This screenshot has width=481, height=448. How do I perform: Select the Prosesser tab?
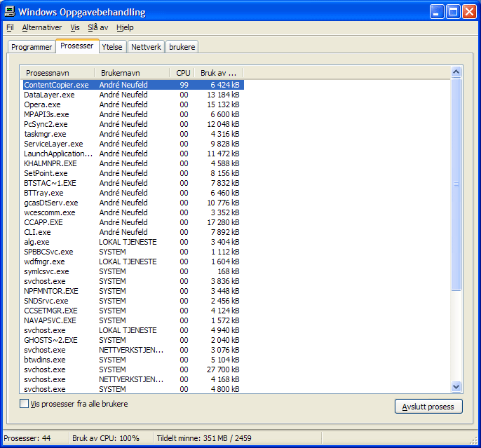77,46
